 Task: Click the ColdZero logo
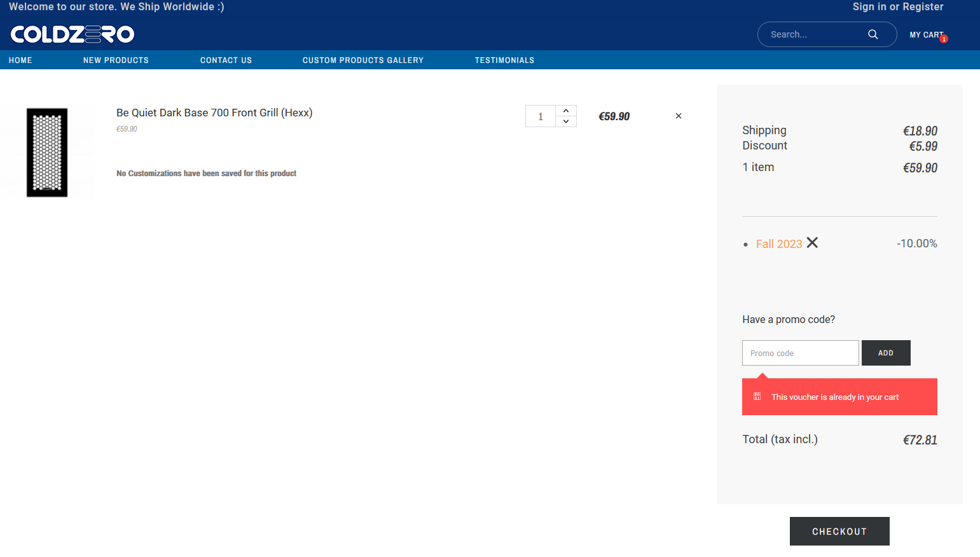tap(72, 34)
